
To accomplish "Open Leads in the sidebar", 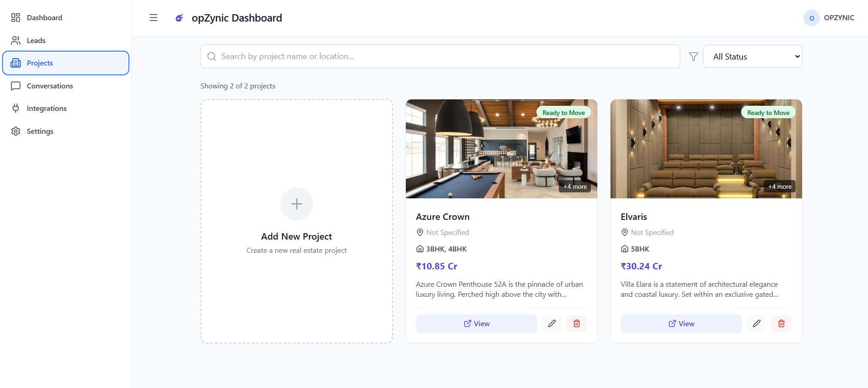I will [x=66, y=40].
